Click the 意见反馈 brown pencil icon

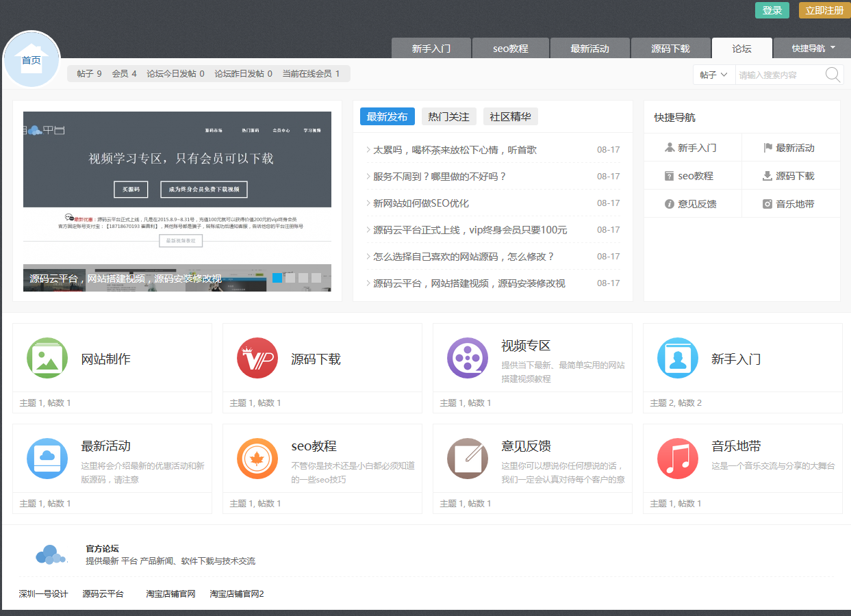[468, 459]
